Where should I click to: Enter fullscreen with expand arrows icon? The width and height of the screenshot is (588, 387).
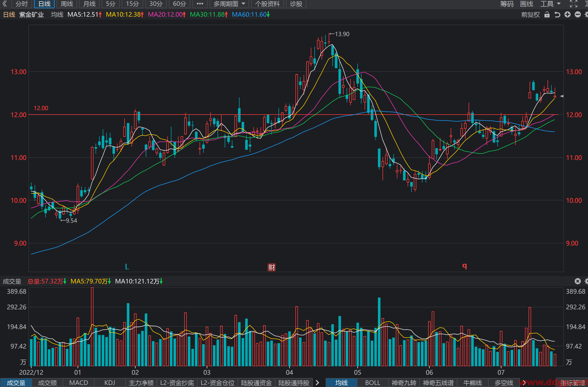click(x=574, y=4)
